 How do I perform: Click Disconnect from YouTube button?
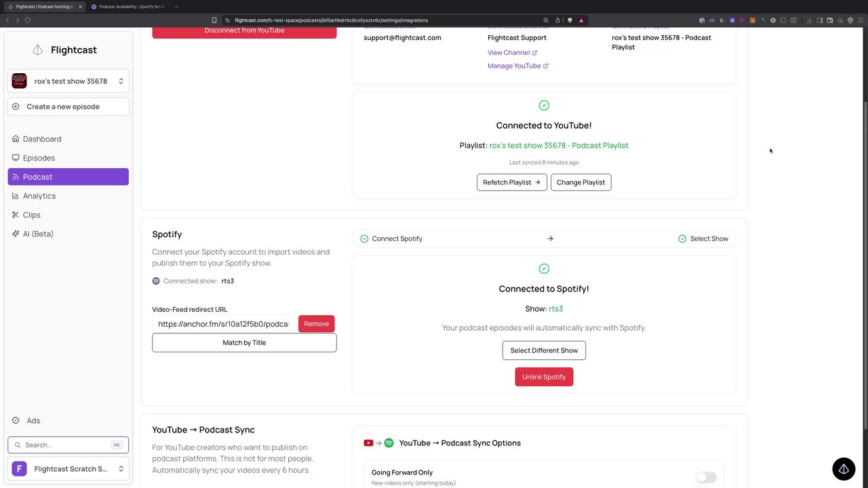244,30
